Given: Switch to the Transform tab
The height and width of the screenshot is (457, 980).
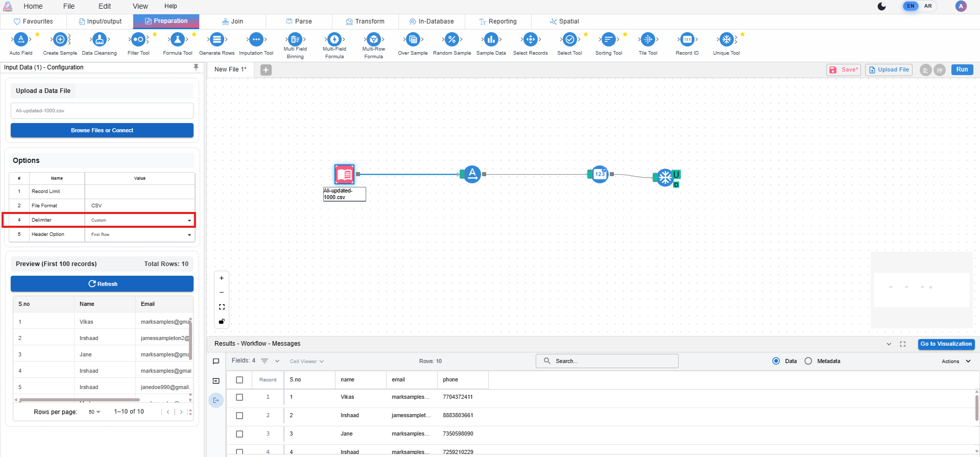Looking at the screenshot, I should point(365,21).
